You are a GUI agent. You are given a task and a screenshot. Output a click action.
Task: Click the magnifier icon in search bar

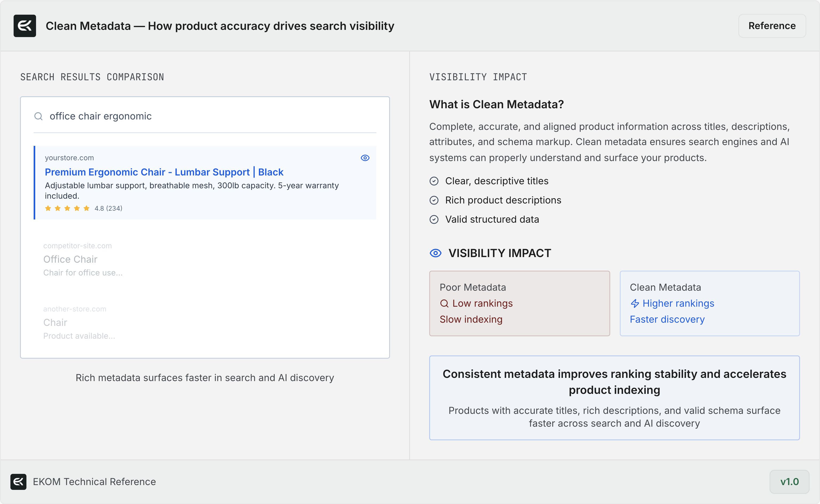pyautogui.click(x=39, y=116)
